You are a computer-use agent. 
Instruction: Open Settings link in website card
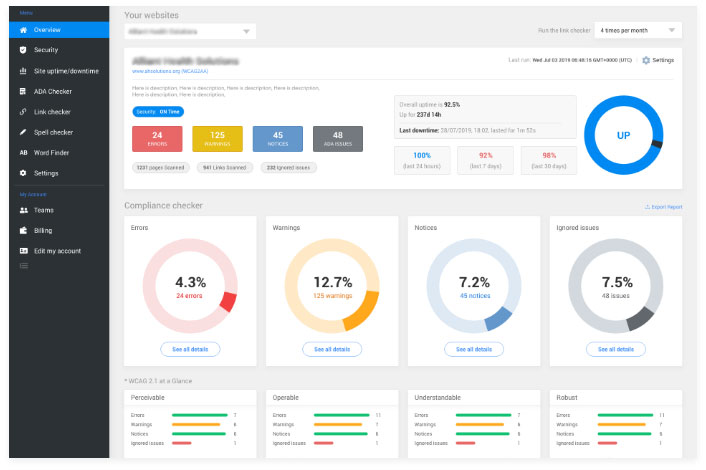coord(658,60)
